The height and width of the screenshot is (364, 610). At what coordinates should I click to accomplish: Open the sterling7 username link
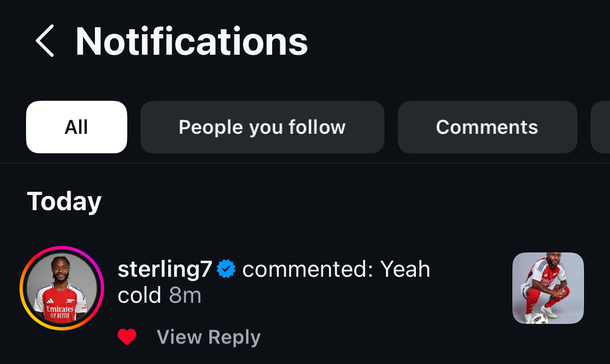[x=164, y=269]
